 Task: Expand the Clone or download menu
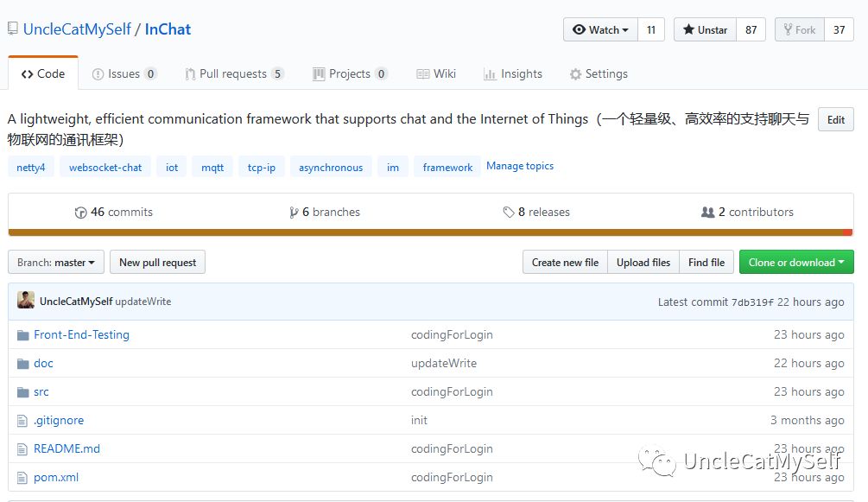pyautogui.click(x=796, y=262)
